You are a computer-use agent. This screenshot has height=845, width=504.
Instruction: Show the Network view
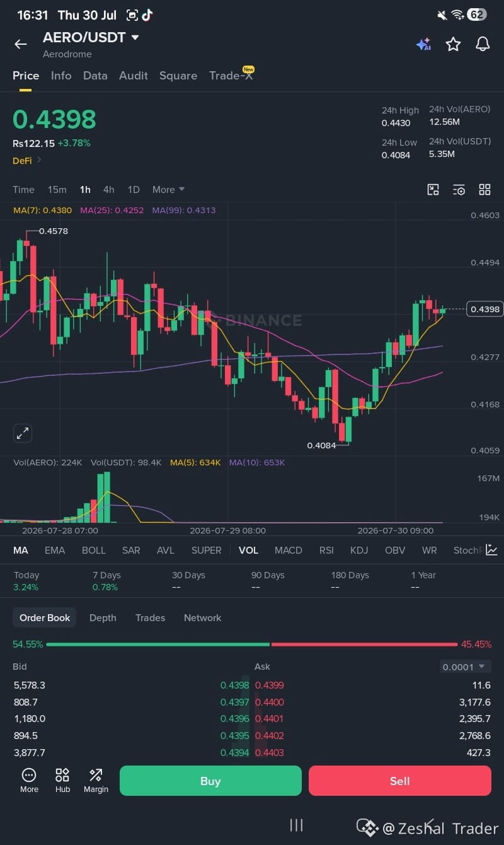coord(203,618)
